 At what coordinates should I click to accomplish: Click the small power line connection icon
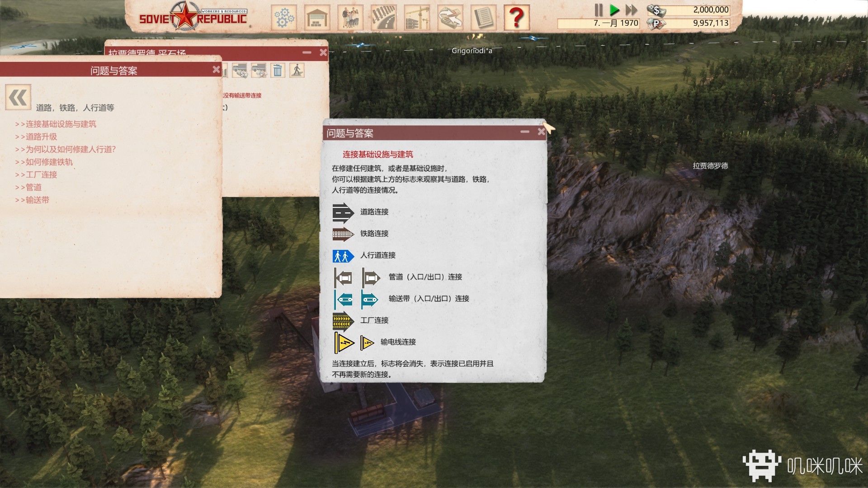[367, 343]
